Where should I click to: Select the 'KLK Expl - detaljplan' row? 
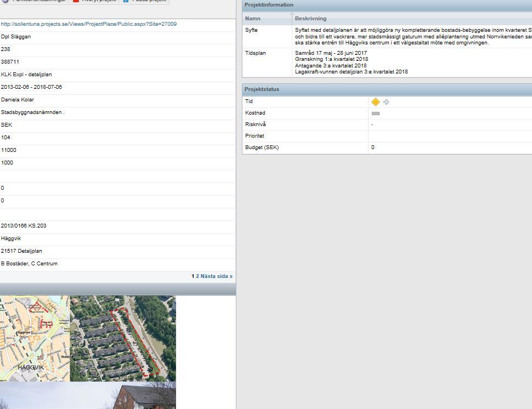[117, 74]
